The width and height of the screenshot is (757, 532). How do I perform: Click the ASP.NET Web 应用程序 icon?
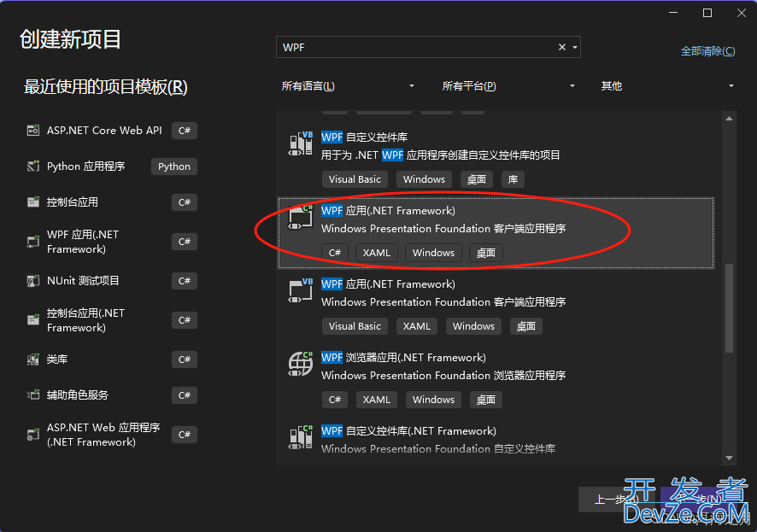[x=32, y=435]
